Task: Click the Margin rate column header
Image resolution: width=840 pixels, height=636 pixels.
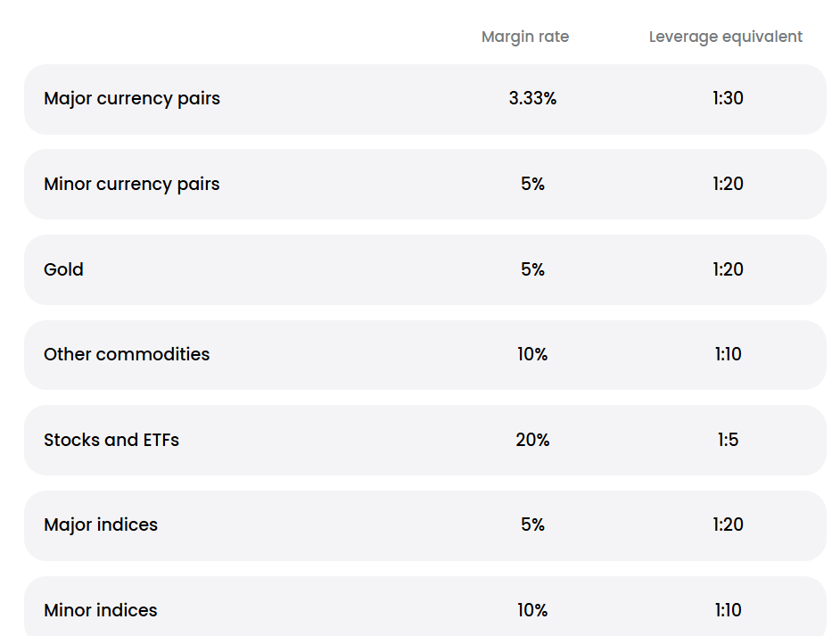Action: 524,37
